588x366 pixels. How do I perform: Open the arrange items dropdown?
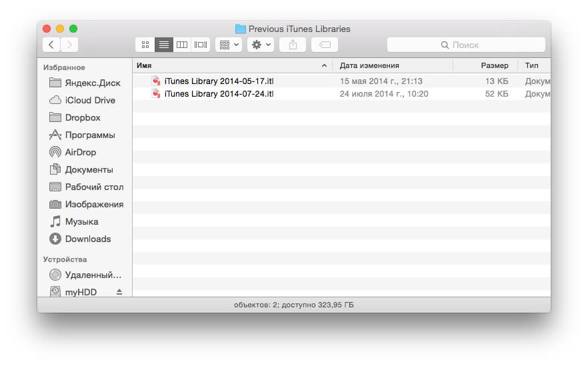point(229,45)
